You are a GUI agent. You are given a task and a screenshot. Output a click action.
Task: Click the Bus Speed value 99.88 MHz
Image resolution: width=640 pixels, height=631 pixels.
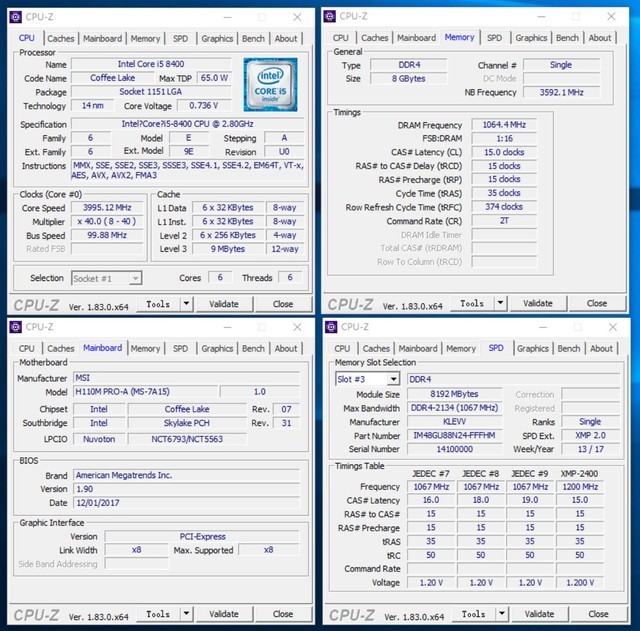107,235
